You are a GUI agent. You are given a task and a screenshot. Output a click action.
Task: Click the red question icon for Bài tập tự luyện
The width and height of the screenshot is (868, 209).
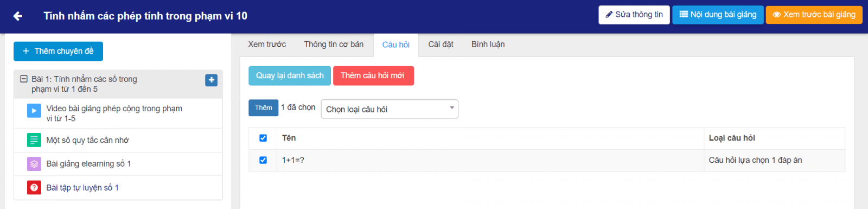click(34, 187)
